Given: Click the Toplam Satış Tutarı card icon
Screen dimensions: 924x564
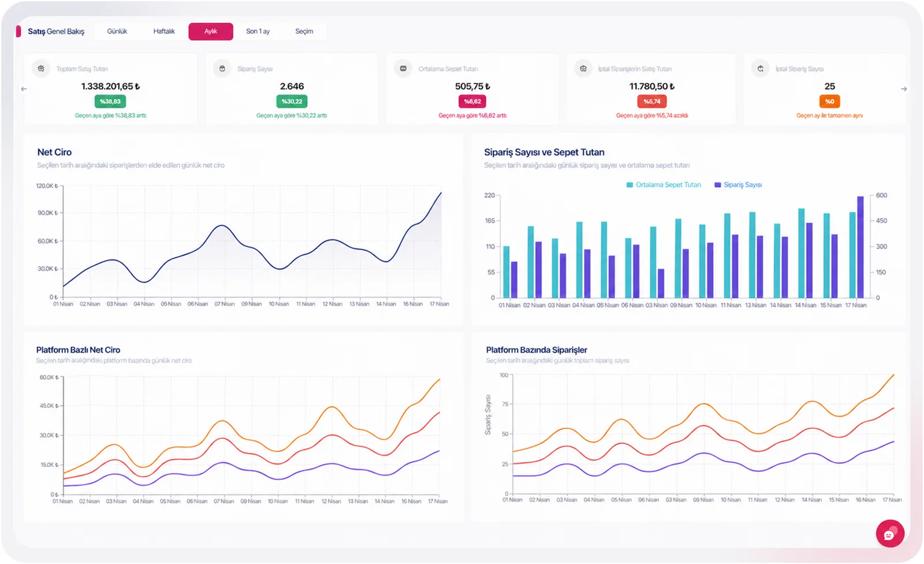Looking at the screenshot, I should tap(41, 68).
